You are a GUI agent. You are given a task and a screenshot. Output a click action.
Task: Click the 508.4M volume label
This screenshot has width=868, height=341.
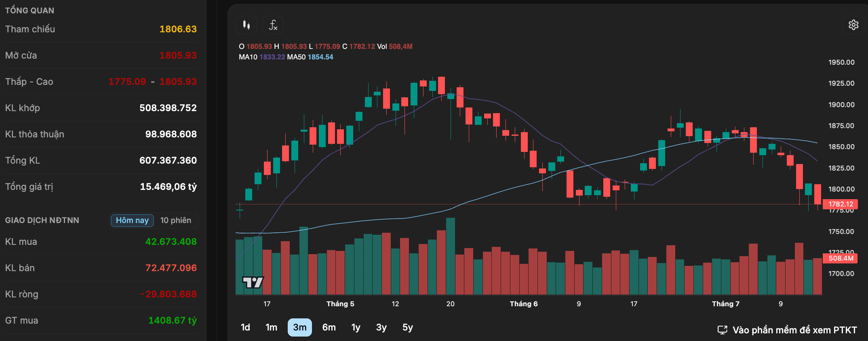841,258
